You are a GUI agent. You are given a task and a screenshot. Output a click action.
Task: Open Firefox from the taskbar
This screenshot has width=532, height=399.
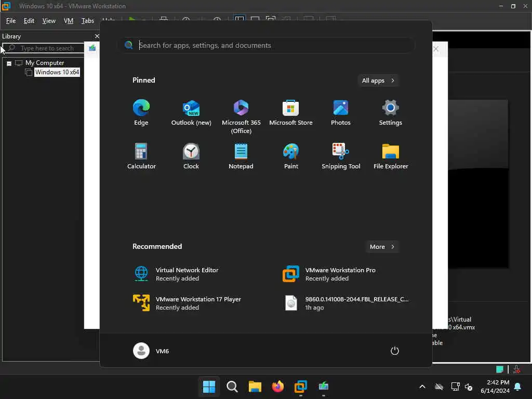pyautogui.click(x=278, y=387)
